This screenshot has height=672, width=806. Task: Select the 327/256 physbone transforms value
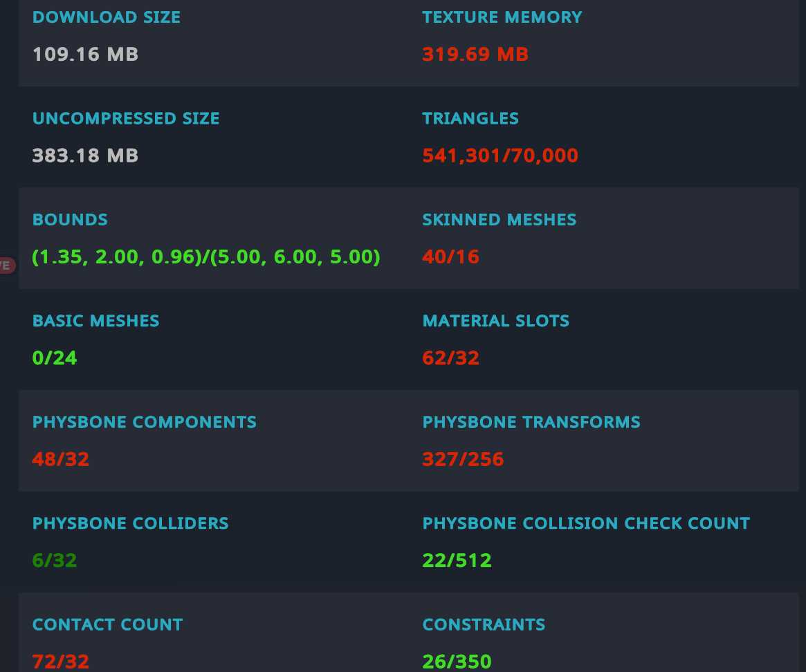pyautogui.click(x=463, y=459)
